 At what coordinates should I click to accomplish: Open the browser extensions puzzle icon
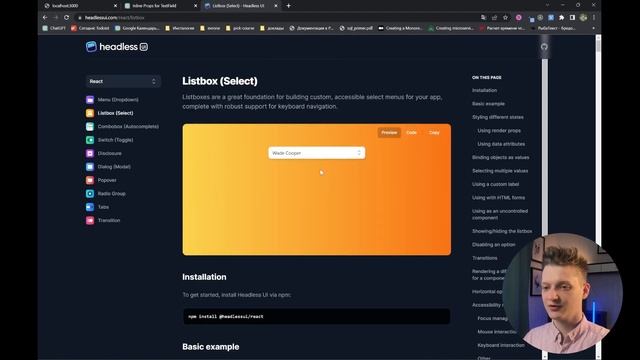point(562,18)
